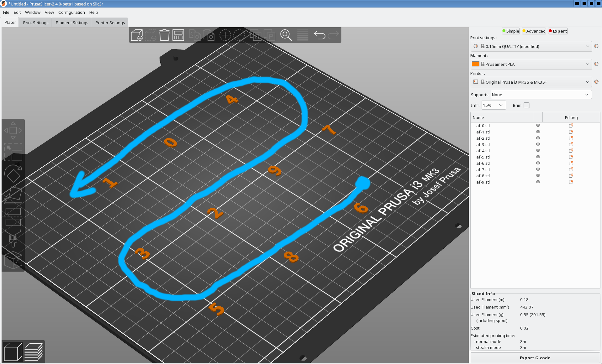
Task: Click the orange filament color swatch
Action: (x=475, y=64)
